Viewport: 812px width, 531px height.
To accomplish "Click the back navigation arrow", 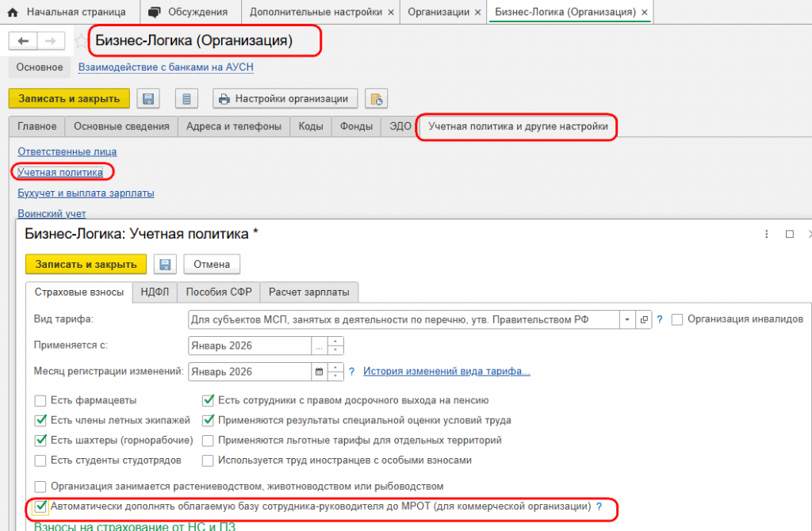I will [x=23, y=41].
